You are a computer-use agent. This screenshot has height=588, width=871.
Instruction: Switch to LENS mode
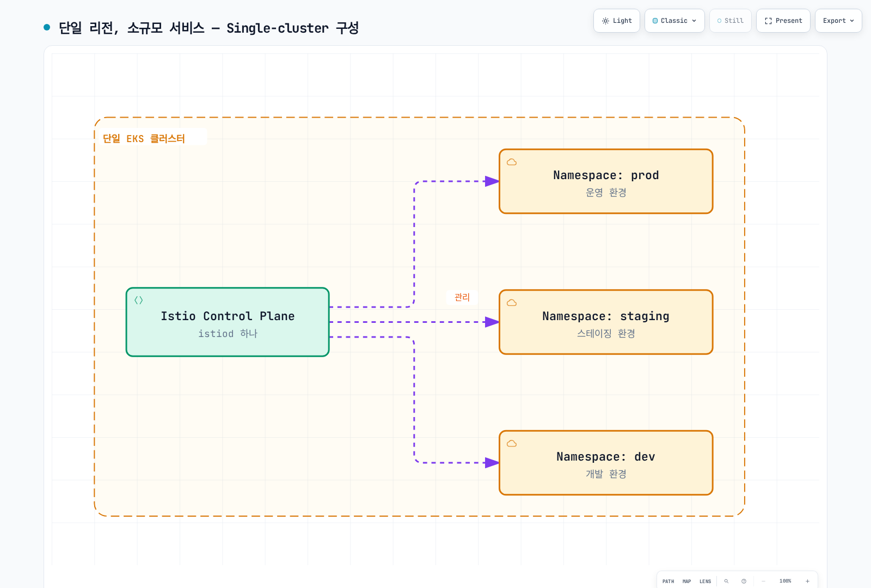[706, 581]
